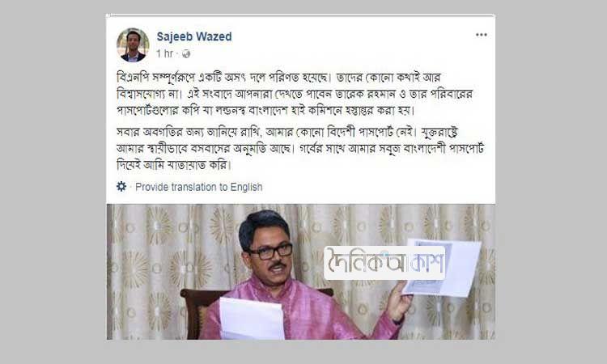This screenshot has width=607, height=364.
Task: Click the text line mentioning পাসপোর্টগুলোর কপি
Action: pos(265,111)
